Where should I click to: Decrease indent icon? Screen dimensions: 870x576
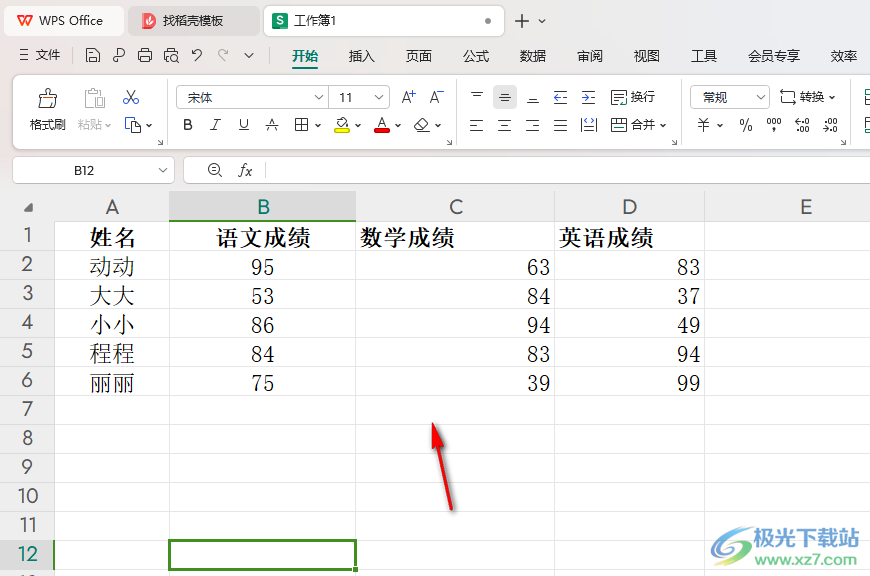tap(560, 98)
